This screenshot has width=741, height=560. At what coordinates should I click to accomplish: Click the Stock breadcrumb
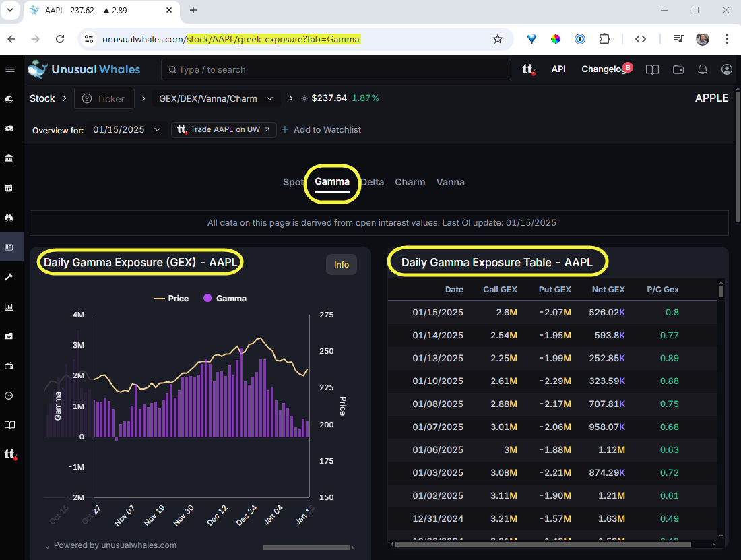(x=42, y=99)
